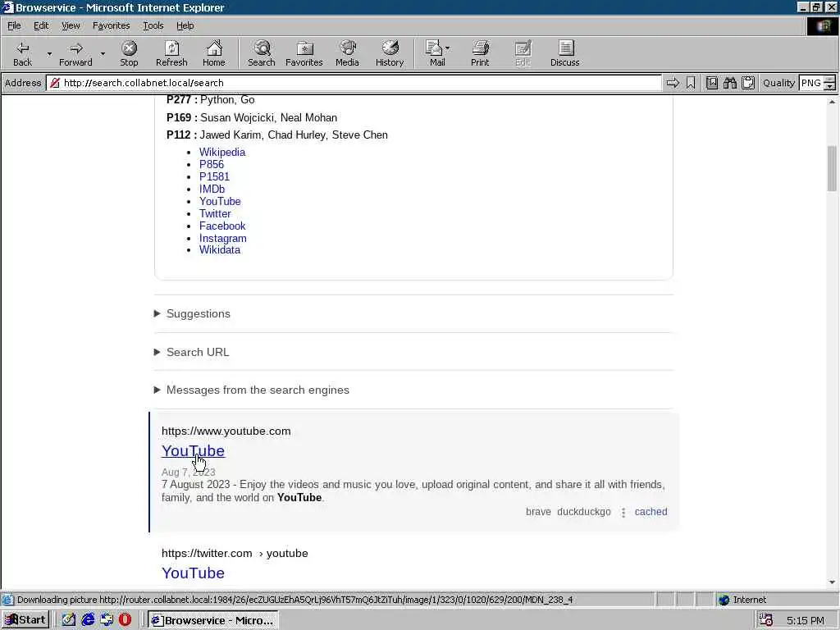The image size is (840, 630).
Task: Go to the Home page
Action: coord(214,53)
